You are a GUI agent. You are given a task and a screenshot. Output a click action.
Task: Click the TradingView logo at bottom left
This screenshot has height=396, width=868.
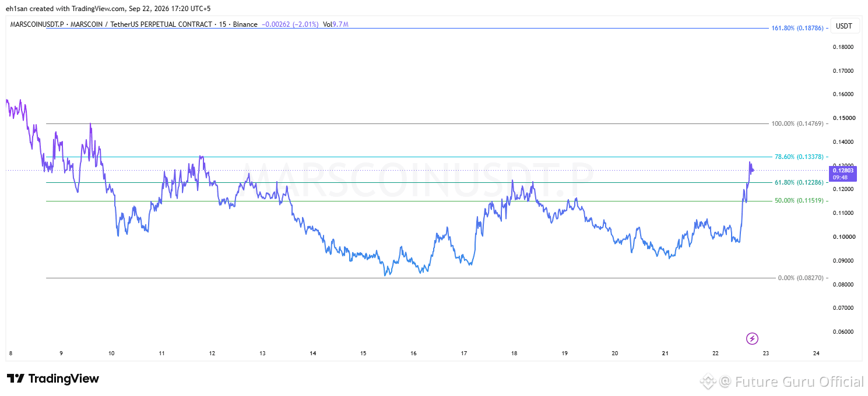point(53,379)
